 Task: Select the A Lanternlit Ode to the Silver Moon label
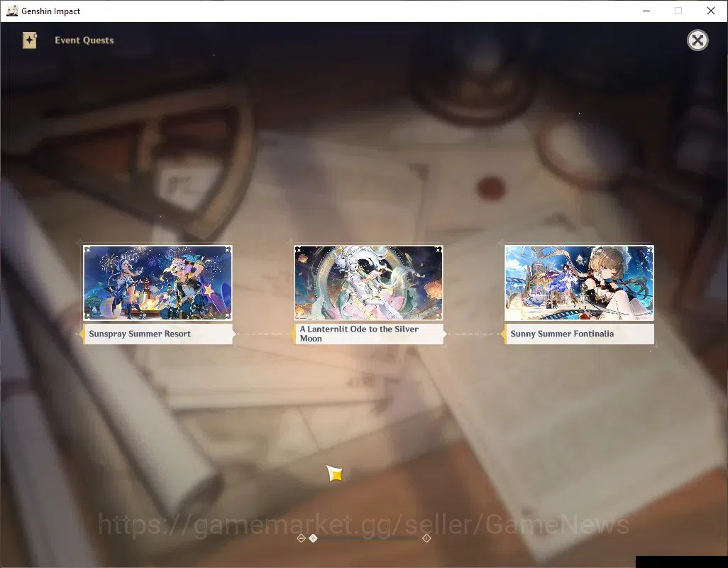coord(369,334)
